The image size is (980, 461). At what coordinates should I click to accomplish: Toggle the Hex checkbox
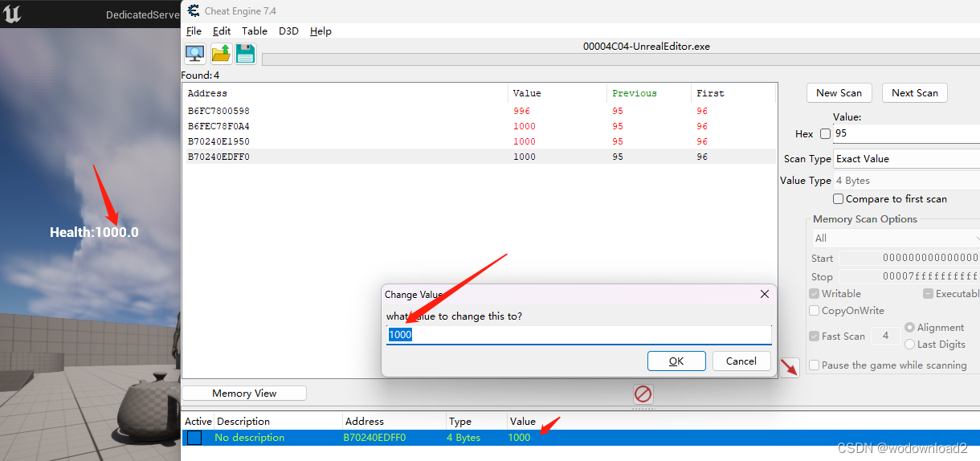(825, 134)
